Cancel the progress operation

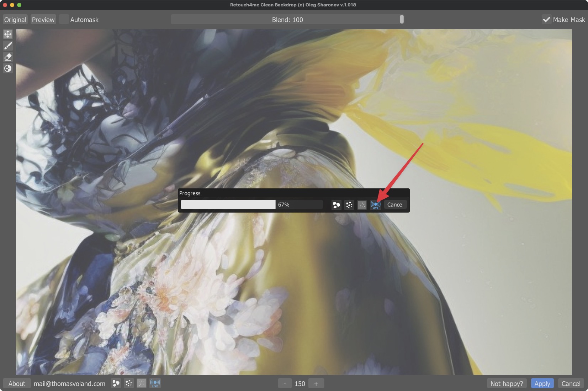point(395,205)
